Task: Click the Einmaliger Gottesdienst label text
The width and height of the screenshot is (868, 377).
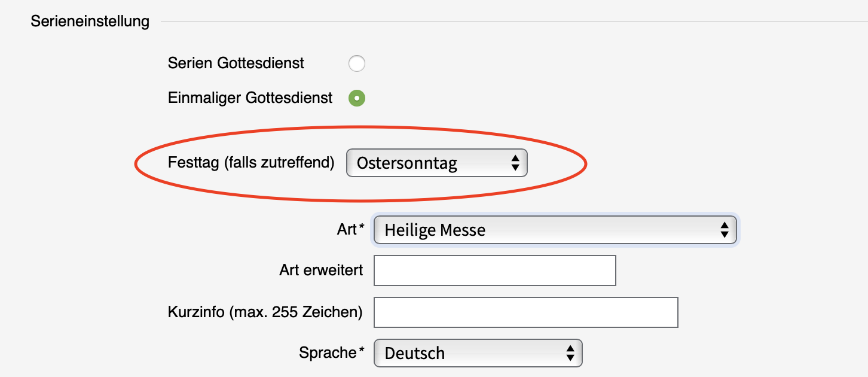Action: tap(250, 98)
